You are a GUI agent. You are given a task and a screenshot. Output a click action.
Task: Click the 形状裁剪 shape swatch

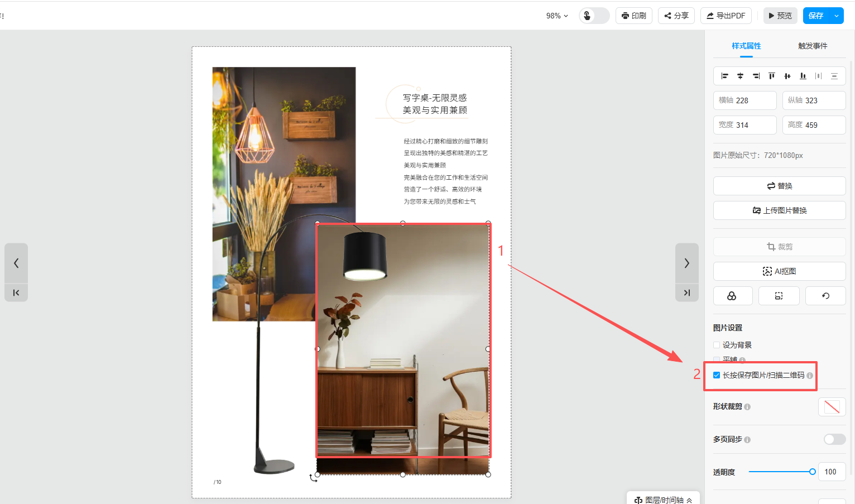pyautogui.click(x=832, y=407)
